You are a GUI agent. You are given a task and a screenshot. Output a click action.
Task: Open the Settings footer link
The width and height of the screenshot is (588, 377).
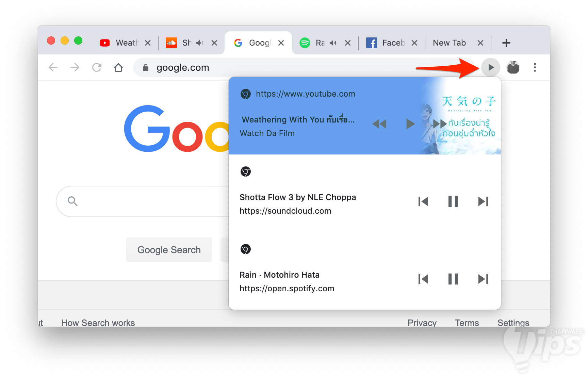[x=513, y=323]
